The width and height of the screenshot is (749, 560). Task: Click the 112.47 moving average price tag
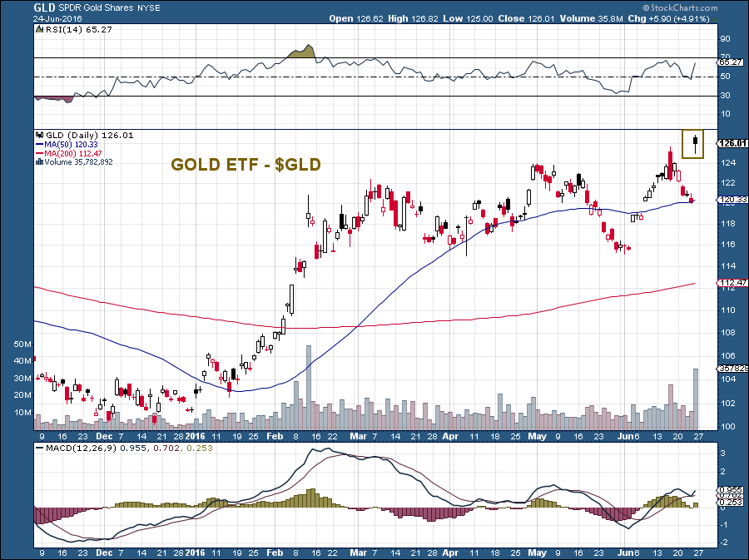click(x=733, y=283)
